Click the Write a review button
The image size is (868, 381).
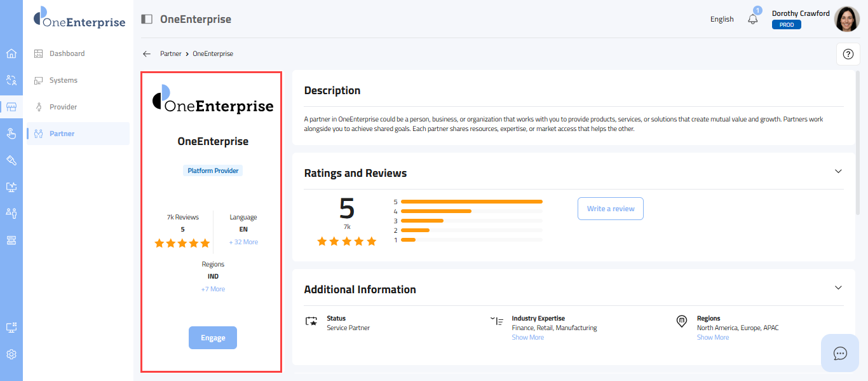(610, 209)
